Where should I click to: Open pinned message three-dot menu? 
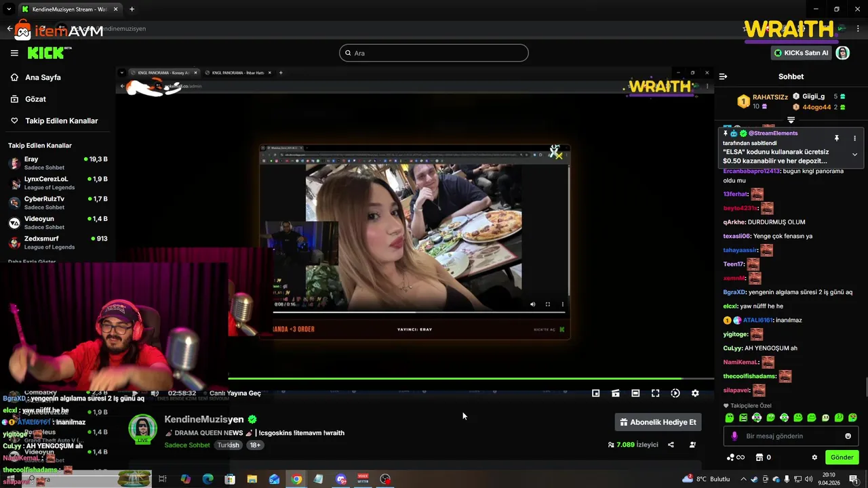coord(854,138)
